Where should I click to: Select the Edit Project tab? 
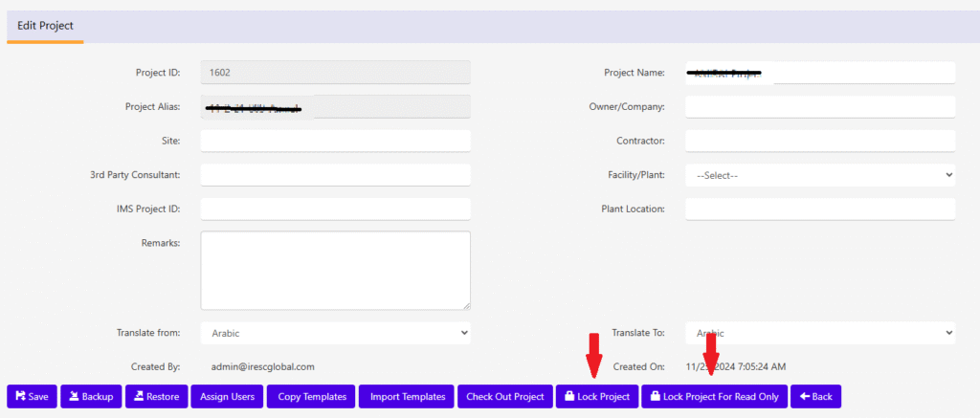[45, 26]
